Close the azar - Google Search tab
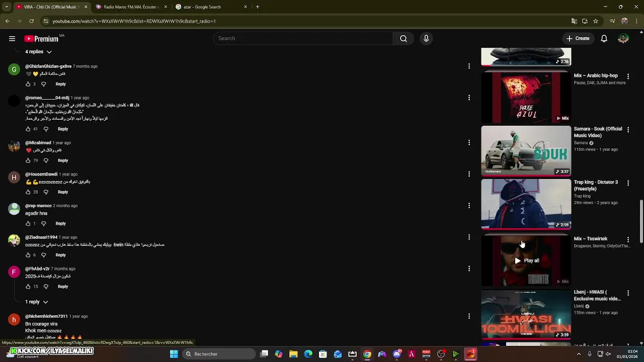This screenshot has width=644, height=362. point(246,7)
